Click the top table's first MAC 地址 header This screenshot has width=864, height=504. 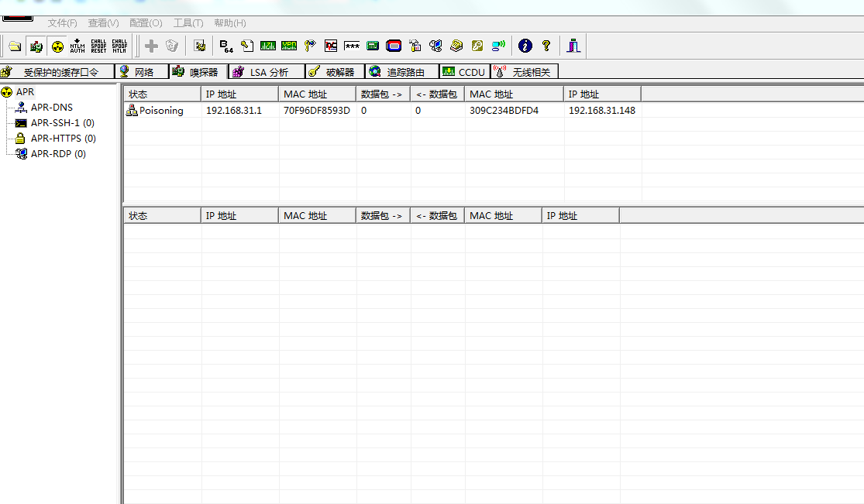(318, 94)
